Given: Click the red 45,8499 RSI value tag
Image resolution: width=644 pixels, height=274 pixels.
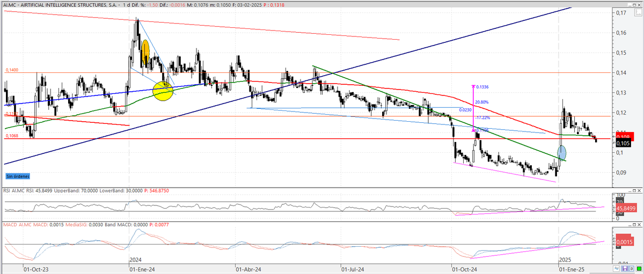Looking at the screenshot, I should (626, 208).
